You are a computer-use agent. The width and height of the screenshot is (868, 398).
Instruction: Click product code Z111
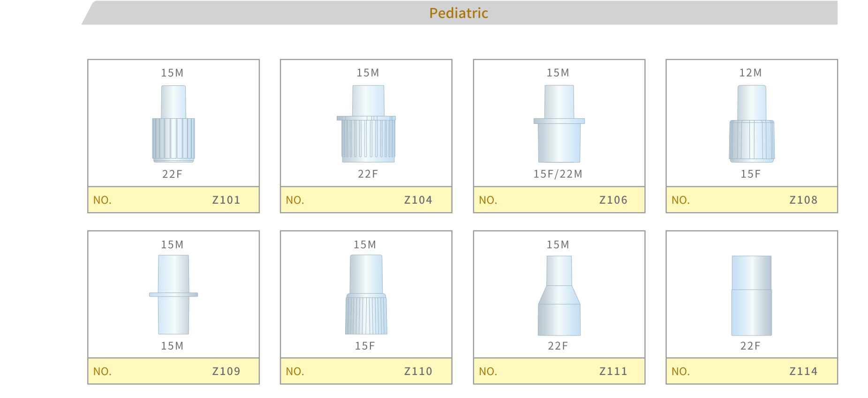point(613,371)
